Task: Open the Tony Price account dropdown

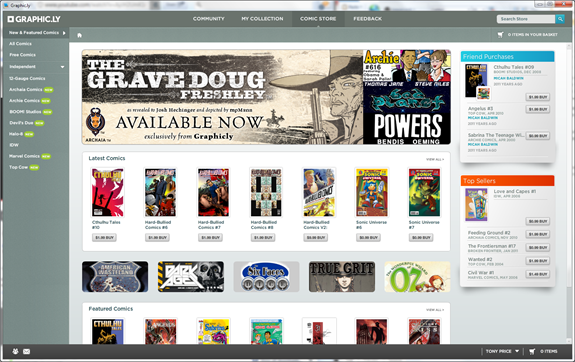Action: [502, 351]
